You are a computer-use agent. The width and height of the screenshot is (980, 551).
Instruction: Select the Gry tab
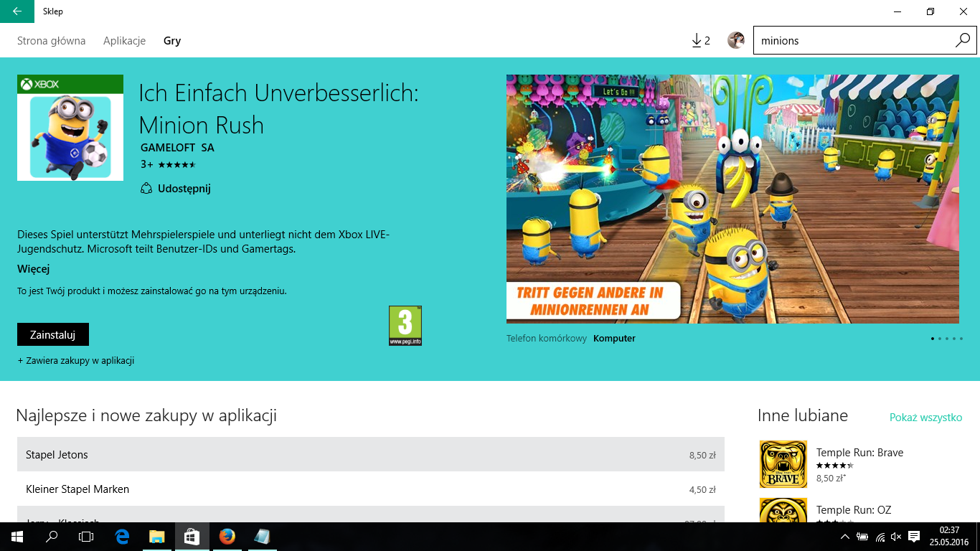[172, 41]
